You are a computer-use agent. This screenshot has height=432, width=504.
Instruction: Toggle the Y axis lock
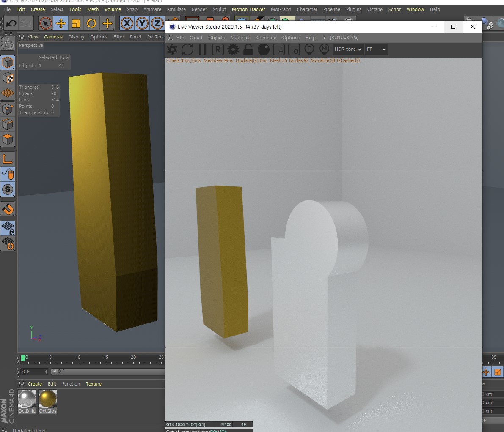point(142,23)
